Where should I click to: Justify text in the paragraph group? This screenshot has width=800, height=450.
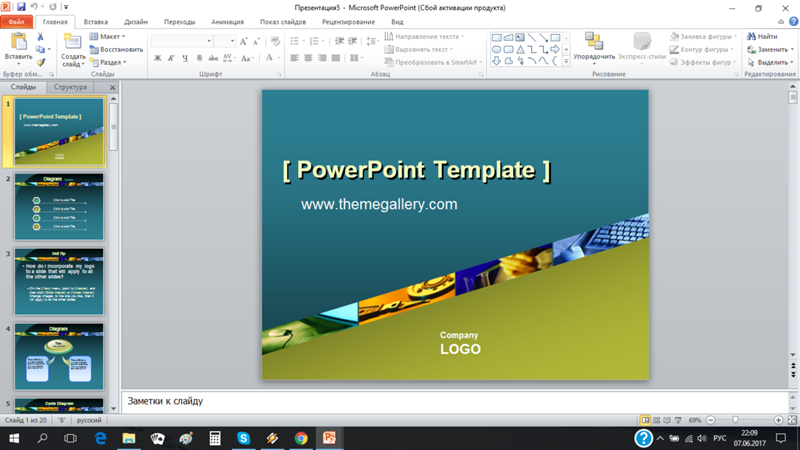pos(335,58)
